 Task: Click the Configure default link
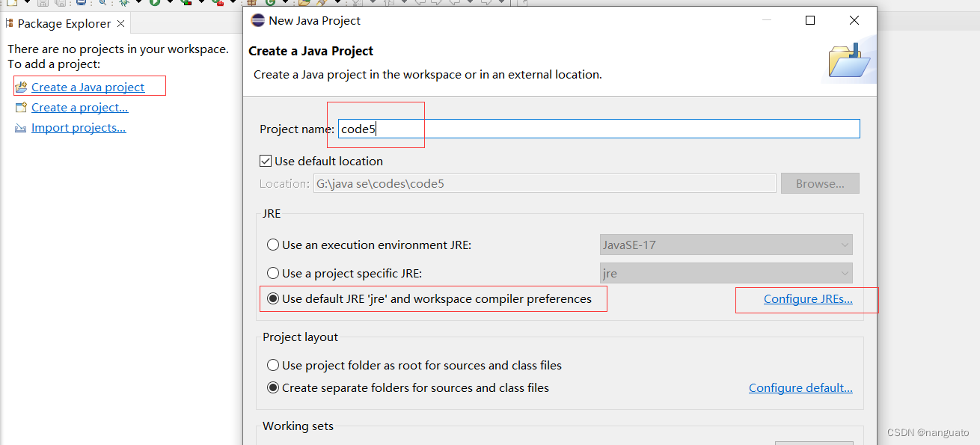pos(800,387)
